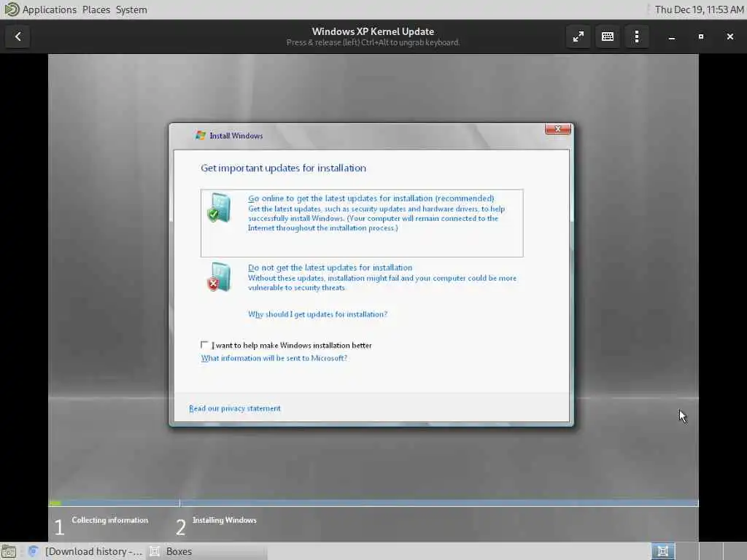
Task: Open the Places menu
Action: coord(96,9)
